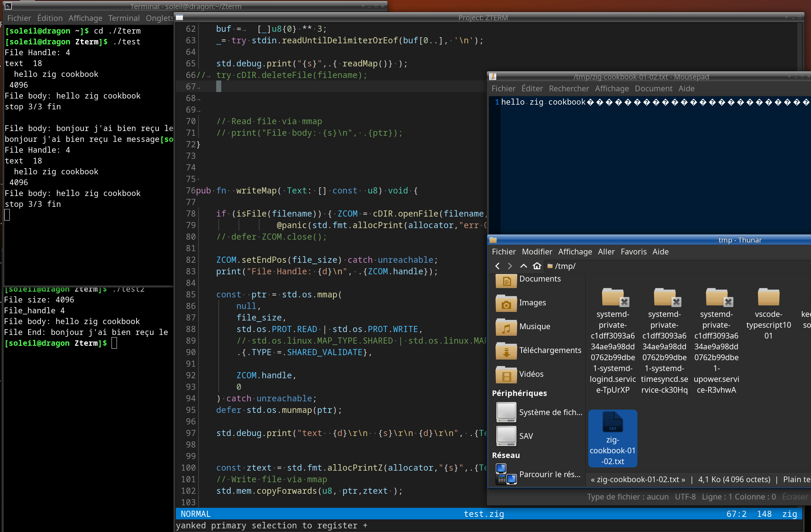
Task: Click line 95 defer munmap code line
Action: click(279, 410)
